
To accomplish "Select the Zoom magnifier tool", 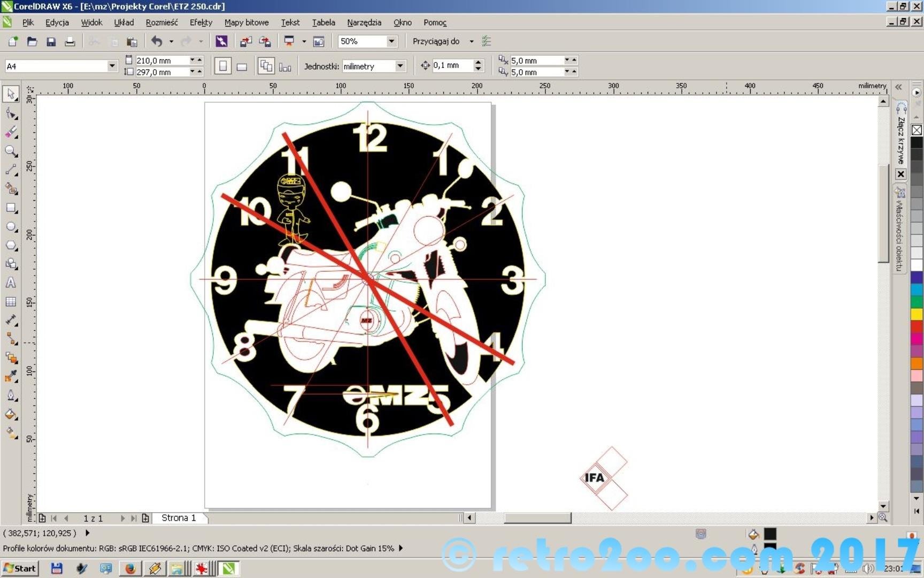I will (x=11, y=151).
